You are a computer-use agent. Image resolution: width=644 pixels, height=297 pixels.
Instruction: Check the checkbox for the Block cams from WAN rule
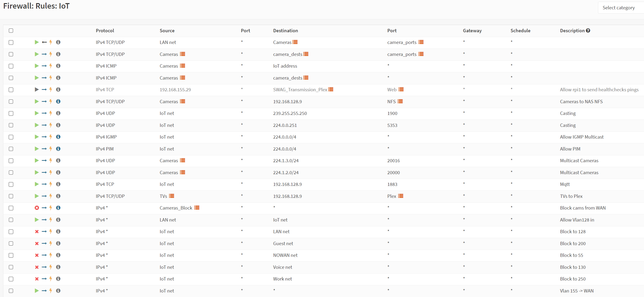coord(11,208)
